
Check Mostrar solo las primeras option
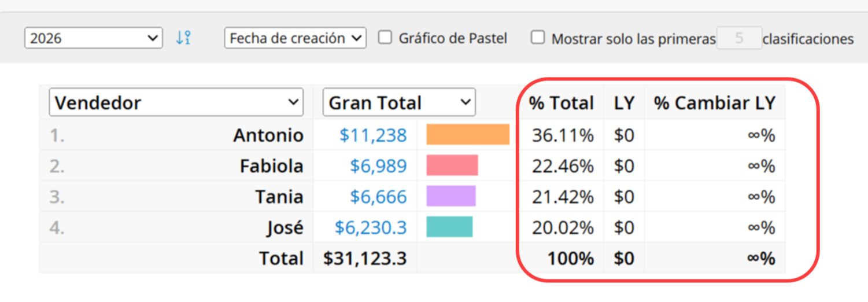[x=538, y=38]
